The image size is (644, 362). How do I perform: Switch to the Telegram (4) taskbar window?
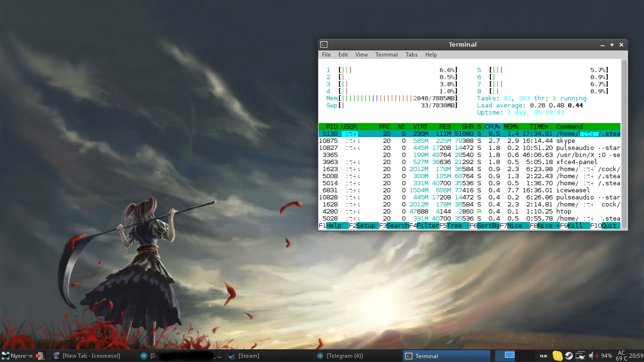pyautogui.click(x=358, y=356)
